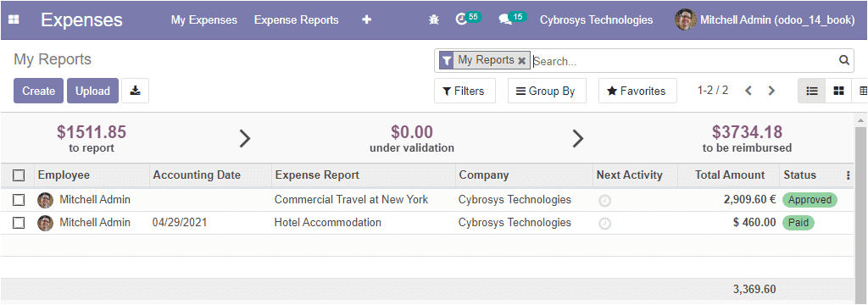Open the debug bug icon menu
868x305 pixels.
point(434,20)
